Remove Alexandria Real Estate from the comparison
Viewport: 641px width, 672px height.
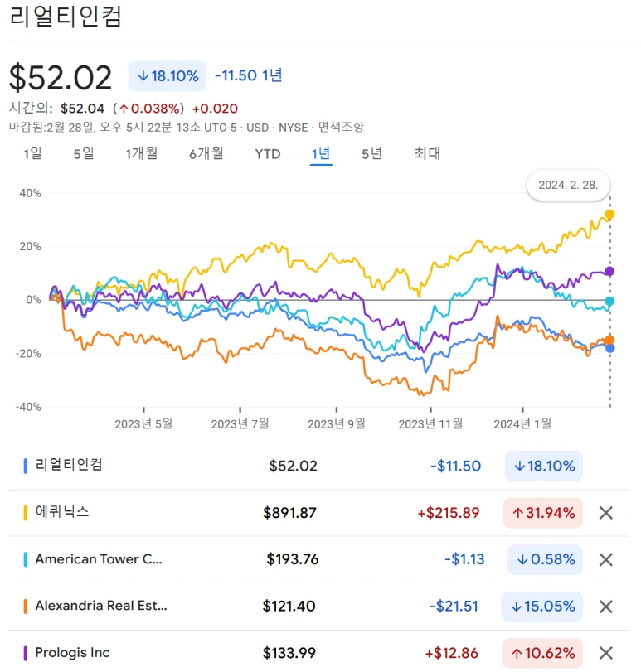[x=605, y=607]
